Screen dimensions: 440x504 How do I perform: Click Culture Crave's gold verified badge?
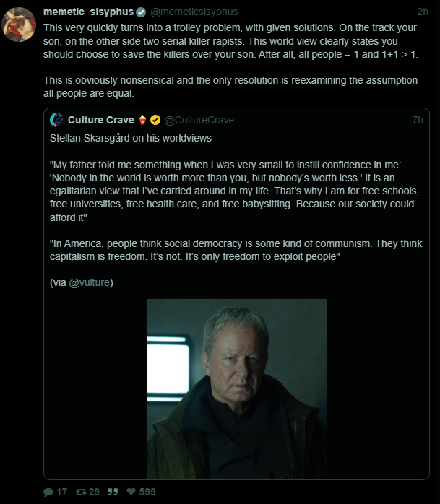pos(155,120)
